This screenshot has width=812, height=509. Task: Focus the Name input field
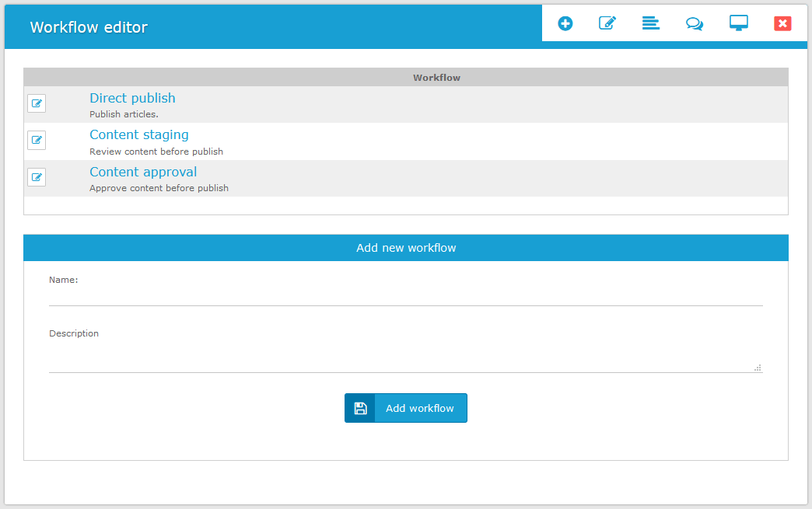coord(405,296)
